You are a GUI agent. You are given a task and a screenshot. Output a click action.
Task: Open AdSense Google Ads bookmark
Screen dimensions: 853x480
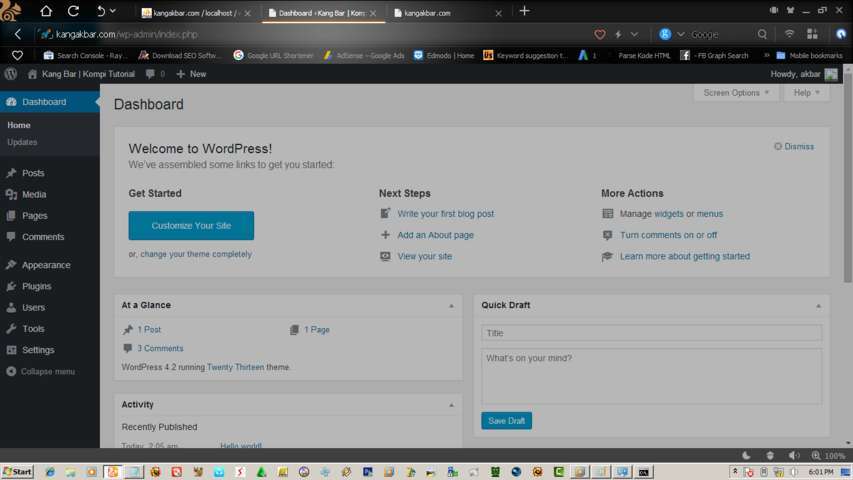pyautogui.click(x=364, y=56)
